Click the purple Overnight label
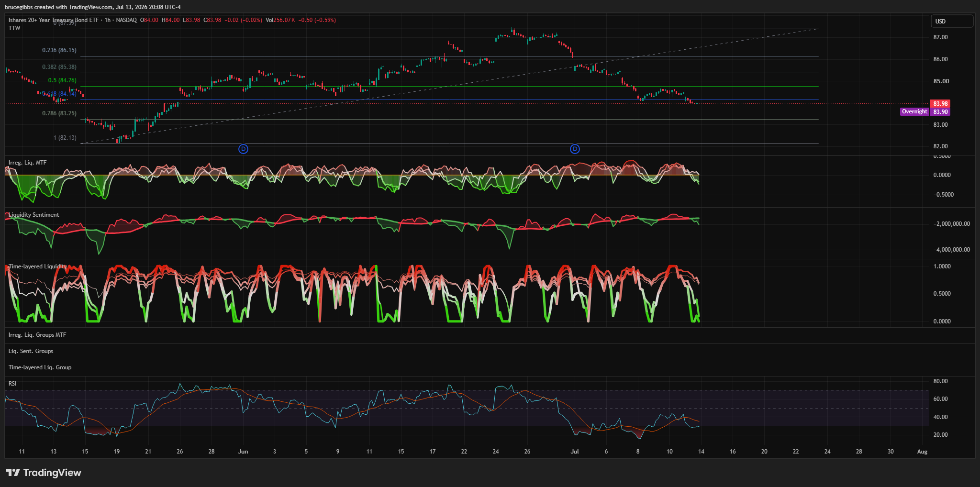Viewport: 980px width, 487px height. point(914,111)
